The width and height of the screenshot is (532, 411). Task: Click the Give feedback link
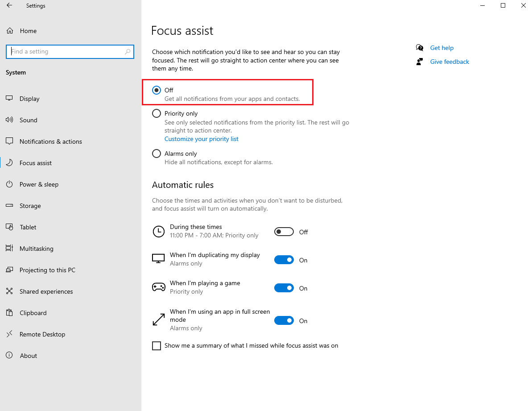(x=450, y=62)
